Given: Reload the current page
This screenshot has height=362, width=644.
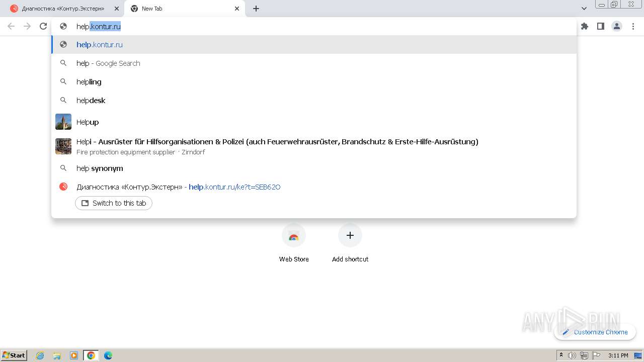Looking at the screenshot, I should pyautogui.click(x=43, y=26).
